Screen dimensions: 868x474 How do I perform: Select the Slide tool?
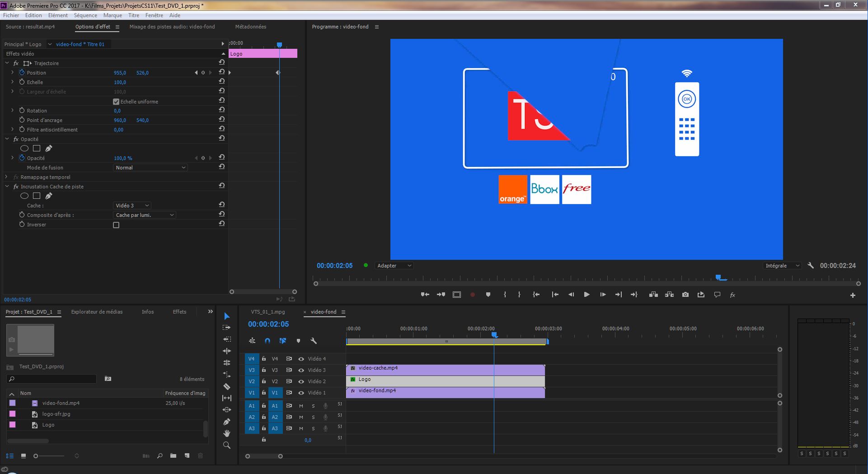(x=227, y=410)
